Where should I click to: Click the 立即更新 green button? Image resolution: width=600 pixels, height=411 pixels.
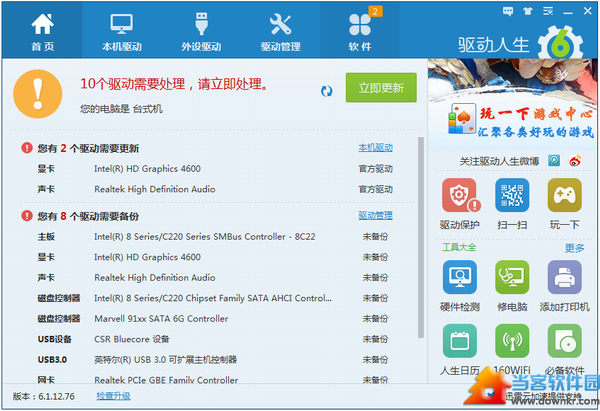click(381, 88)
